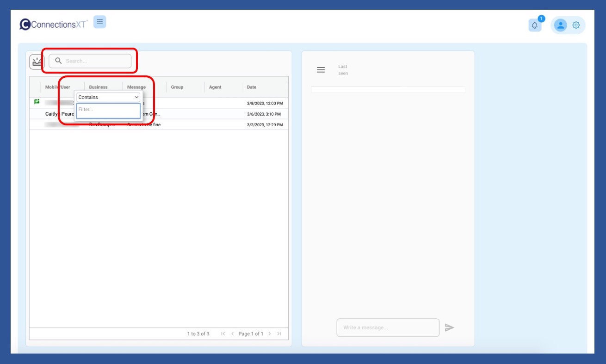Click the green flag on first conversation
The height and width of the screenshot is (364, 606).
(37, 102)
